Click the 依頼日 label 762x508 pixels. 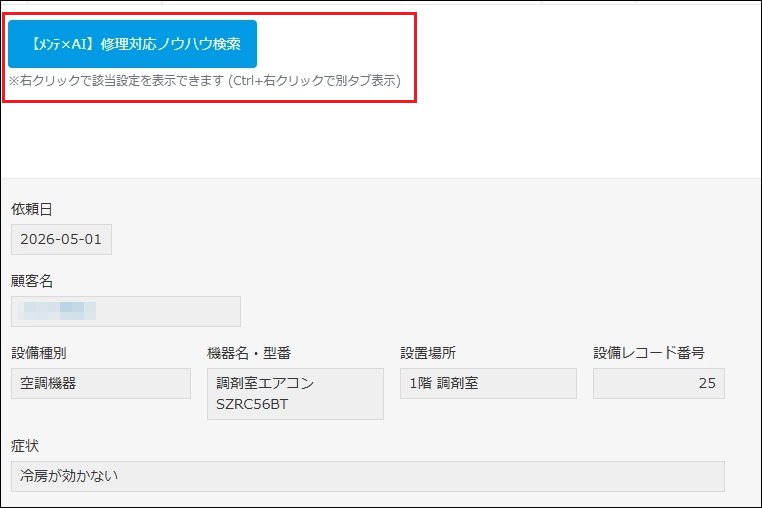pos(32,209)
